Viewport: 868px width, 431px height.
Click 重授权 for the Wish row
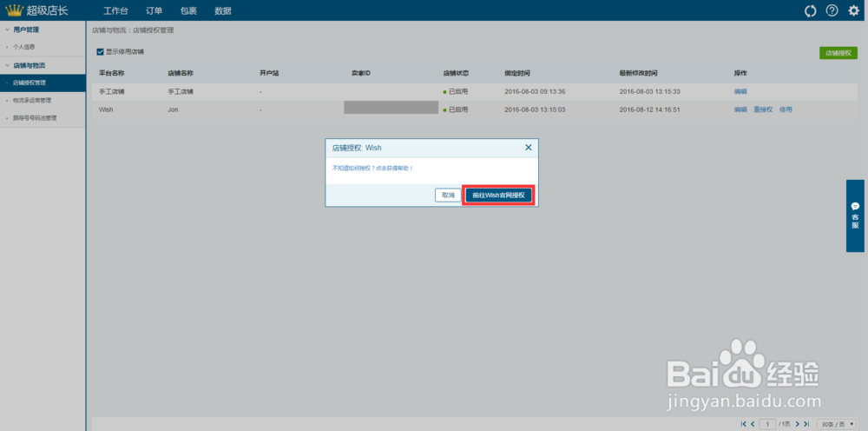click(763, 109)
